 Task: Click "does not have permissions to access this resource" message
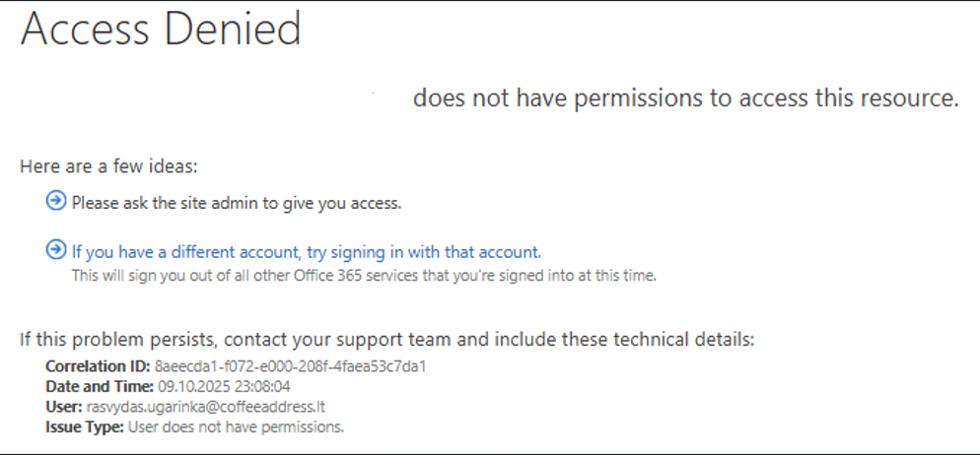click(x=685, y=98)
